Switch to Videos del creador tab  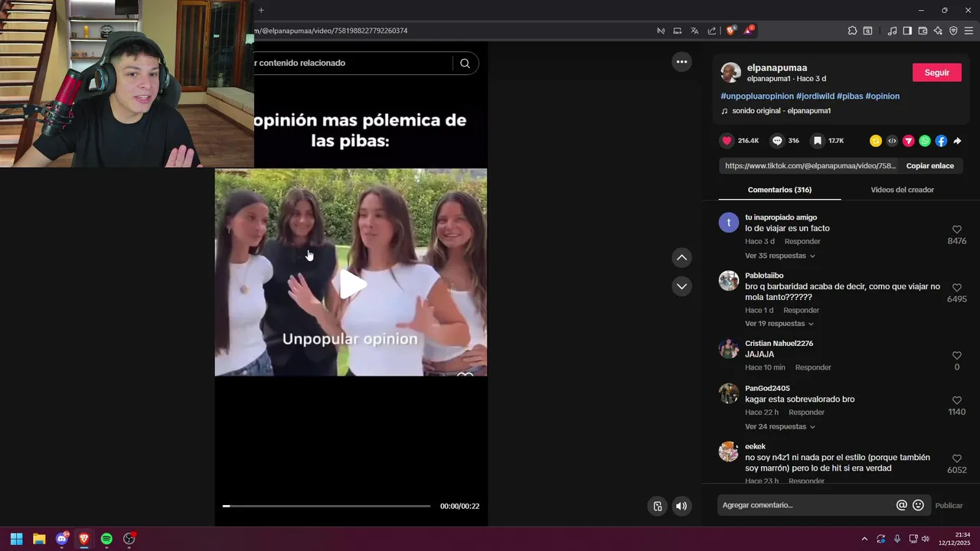click(x=902, y=190)
